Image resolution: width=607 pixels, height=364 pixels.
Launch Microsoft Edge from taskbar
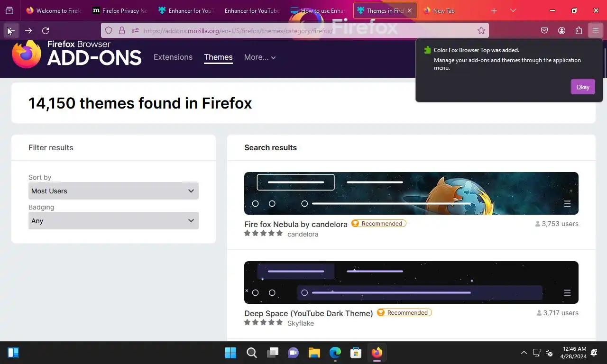[x=335, y=353]
